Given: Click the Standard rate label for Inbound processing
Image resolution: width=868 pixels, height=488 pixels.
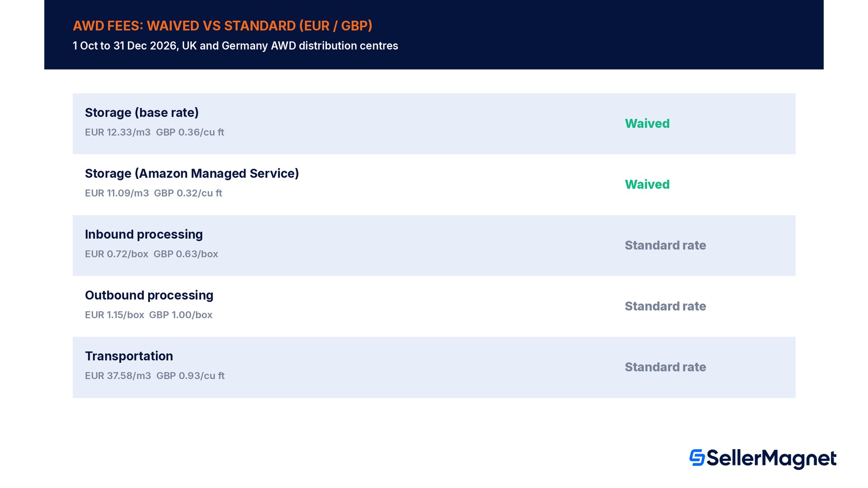Looking at the screenshot, I should click(665, 245).
